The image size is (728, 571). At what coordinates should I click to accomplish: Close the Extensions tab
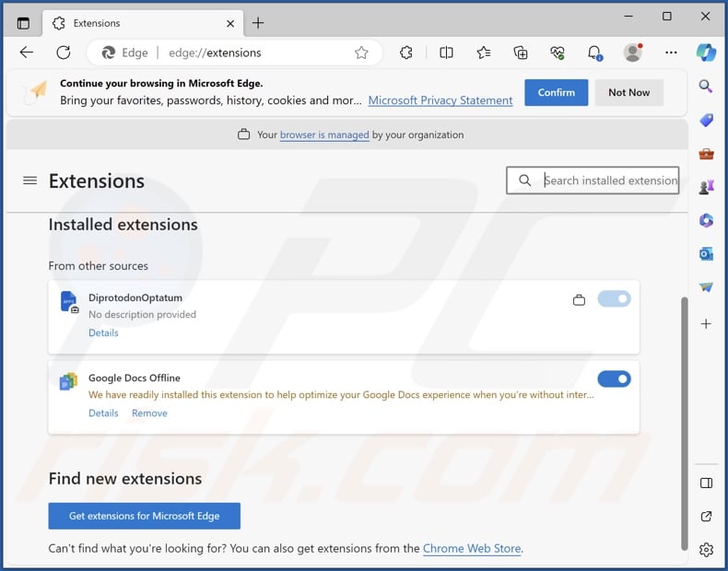tap(230, 23)
